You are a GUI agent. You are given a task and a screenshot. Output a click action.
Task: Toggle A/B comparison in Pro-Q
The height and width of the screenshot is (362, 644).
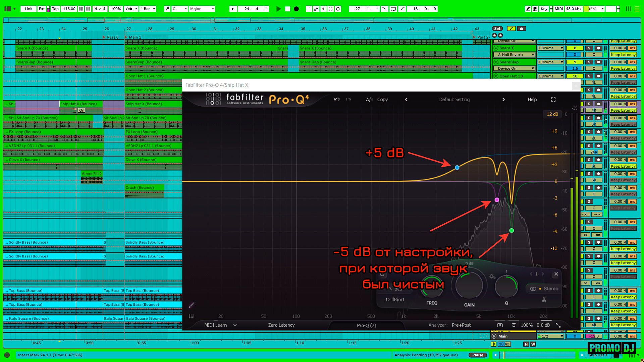[369, 100]
